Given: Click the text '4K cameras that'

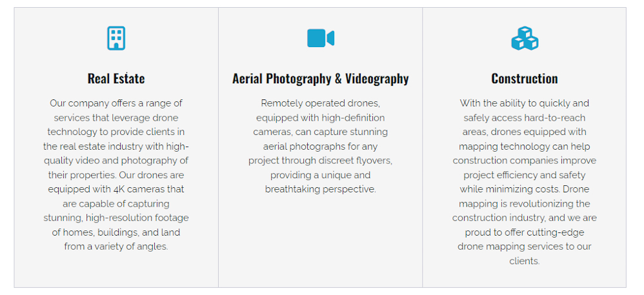Looking at the screenshot, I should (x=148, y=189).
